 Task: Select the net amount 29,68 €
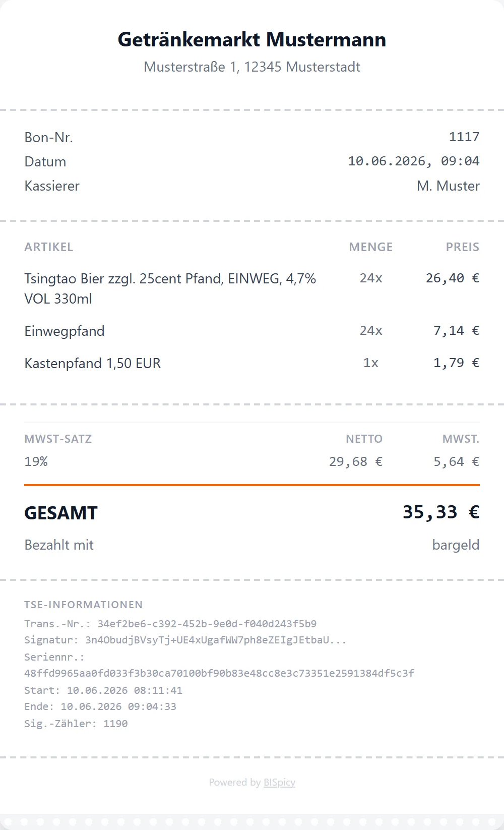[x=356, y=461]
